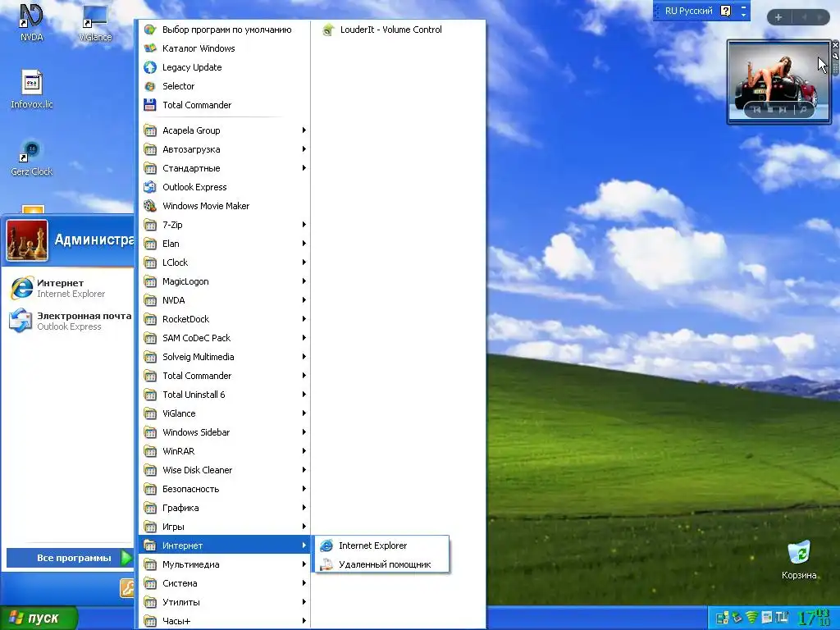Pause the slideshow gadget playback
840x630 pixels.
770,110
